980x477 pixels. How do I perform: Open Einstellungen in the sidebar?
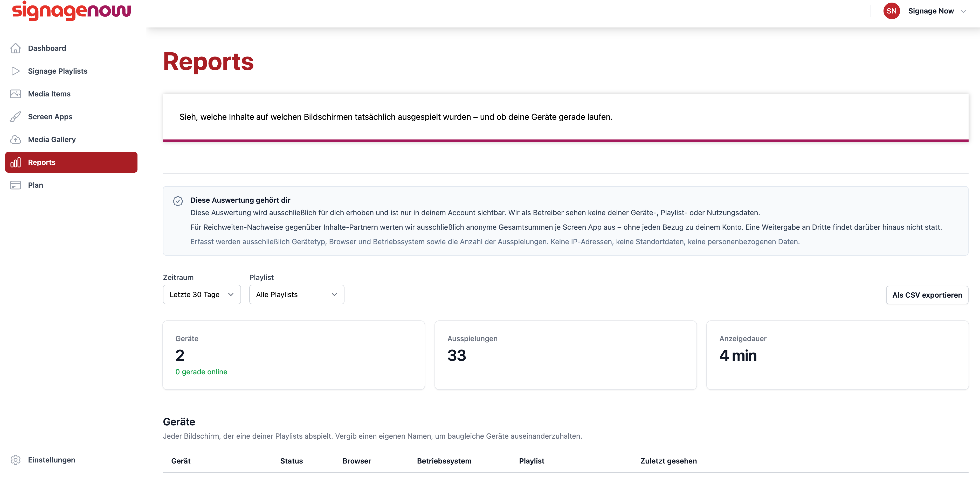(x=71, y=460)
